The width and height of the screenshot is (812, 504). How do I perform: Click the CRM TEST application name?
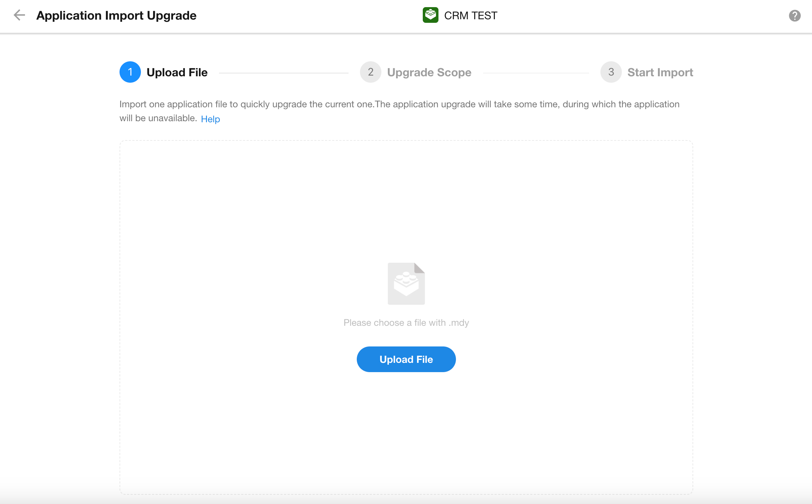point(470,16)
